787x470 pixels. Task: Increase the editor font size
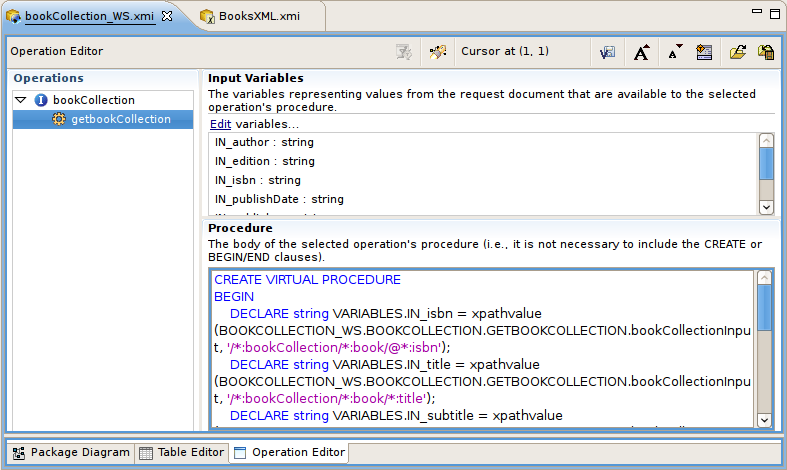642,52
